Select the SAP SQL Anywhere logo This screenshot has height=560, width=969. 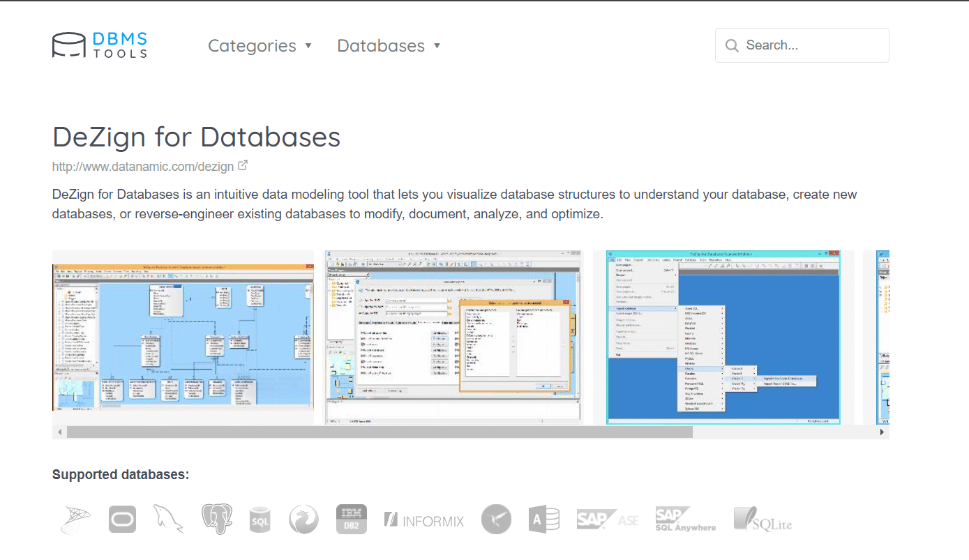686,520
